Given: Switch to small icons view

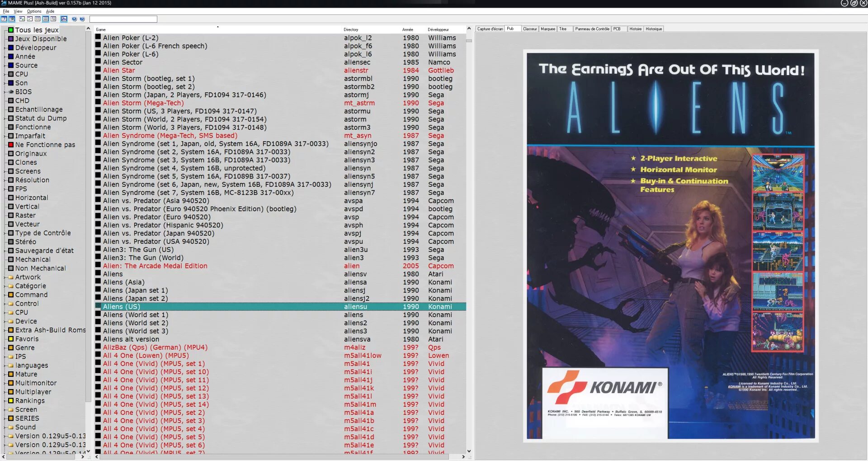Looking at the screenshot, I should 30,19.
